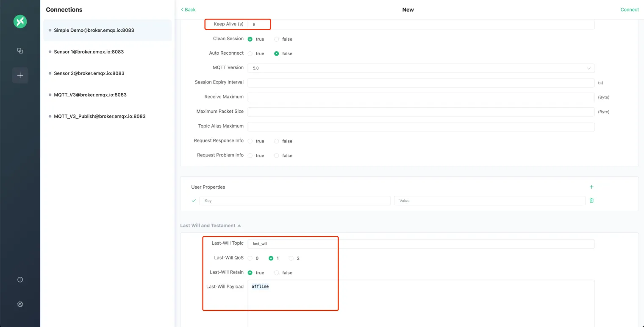Set Request Problem Info to true
The height and width of the screenshot is (327, 644).
point(250,156)
